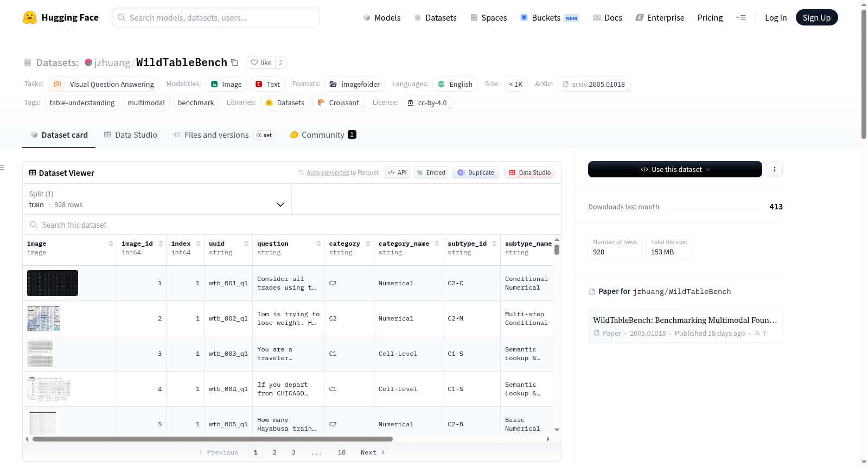Open the Data Studio button in viewer header
The height and width of the screenshot is (467, 868).
529,172
